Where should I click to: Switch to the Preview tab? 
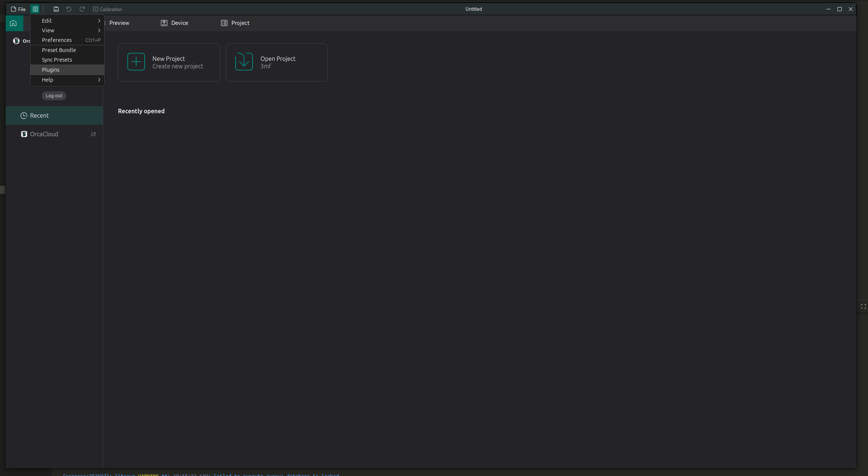pyautogui.click(x=119, y=23)
